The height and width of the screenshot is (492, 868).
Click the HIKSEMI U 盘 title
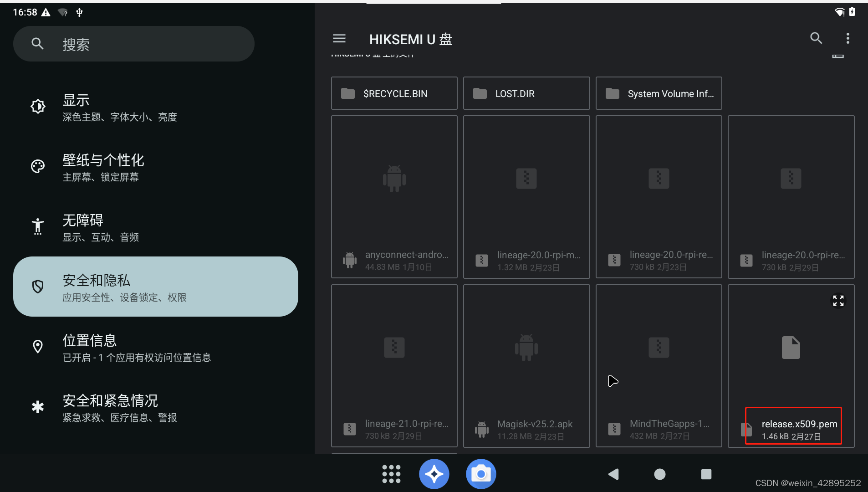411,39
